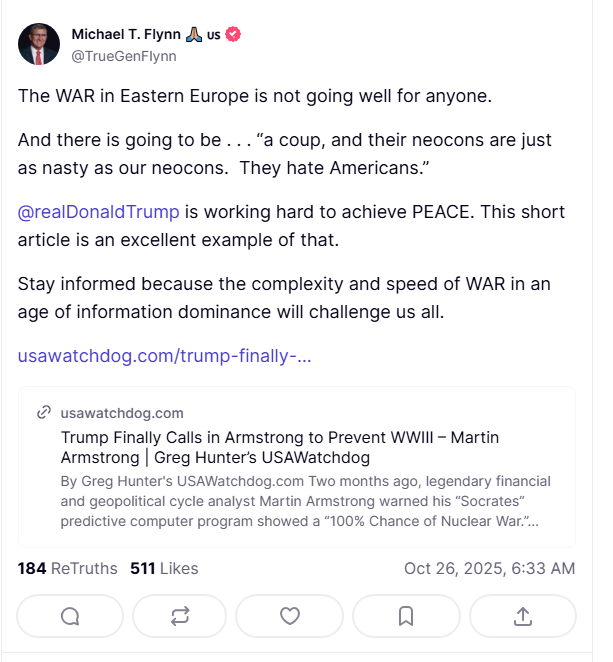Click the ReTruth arrows icon
This screenshot has height=662, width=613.
[x=180, y=616]
